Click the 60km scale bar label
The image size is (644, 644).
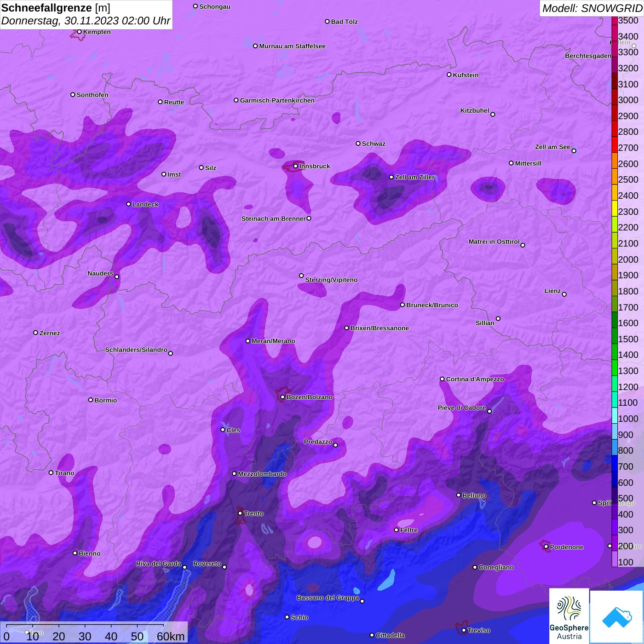click(171, 636)
